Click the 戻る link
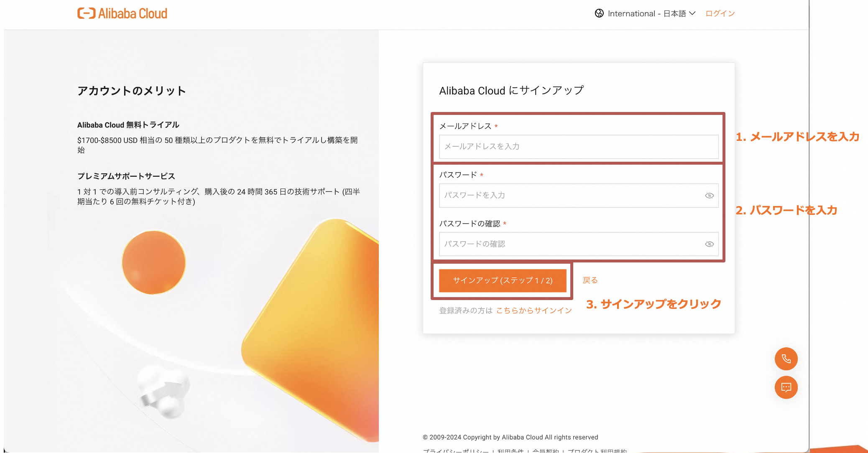 (x=590, y=280)
